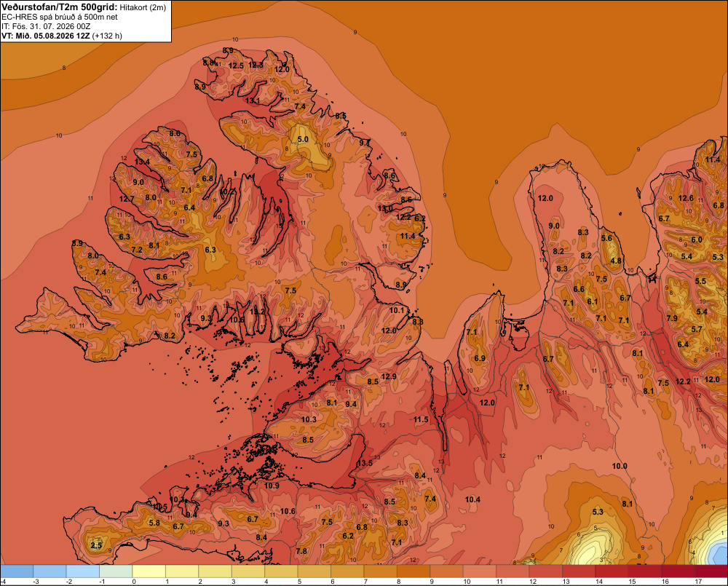
Task: Click the 2.5 temperature label on southwest peninsula
Action: 96,545
